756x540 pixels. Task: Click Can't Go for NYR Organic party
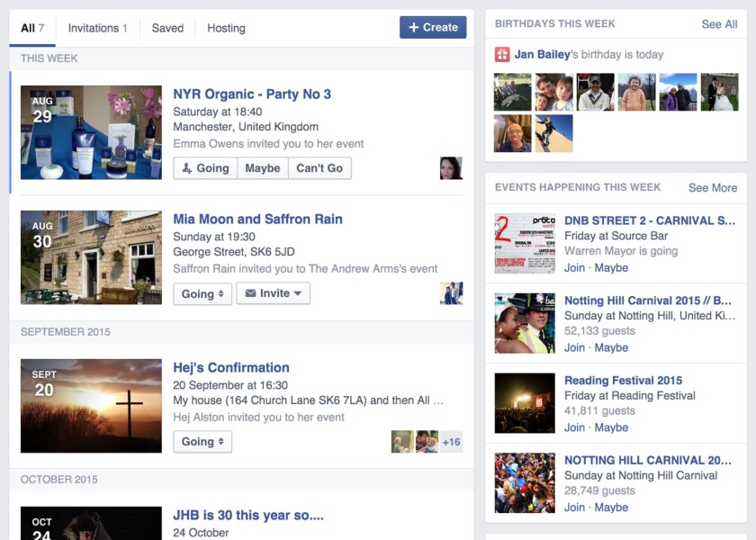click(319, 167)
